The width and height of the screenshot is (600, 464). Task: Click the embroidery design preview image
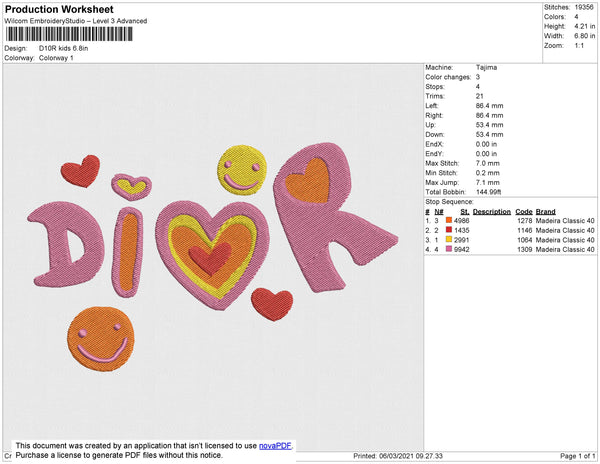click(x=213, y=257)
